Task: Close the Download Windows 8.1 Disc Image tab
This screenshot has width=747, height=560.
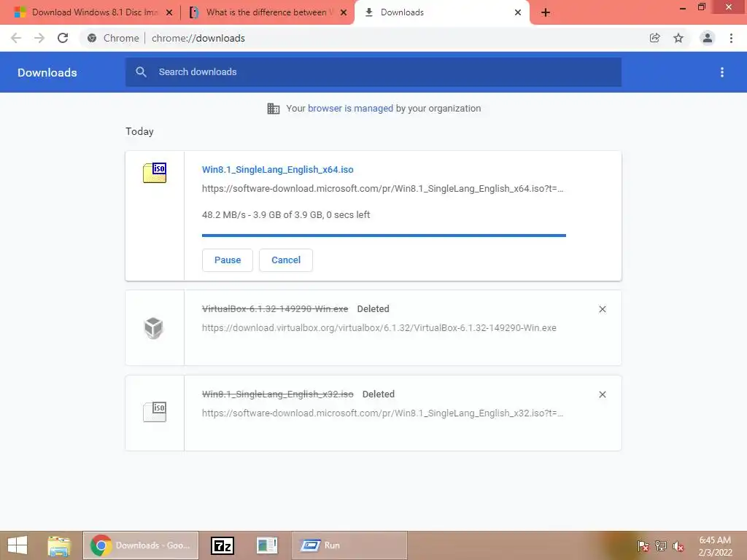Action: (x=169, y=12)
